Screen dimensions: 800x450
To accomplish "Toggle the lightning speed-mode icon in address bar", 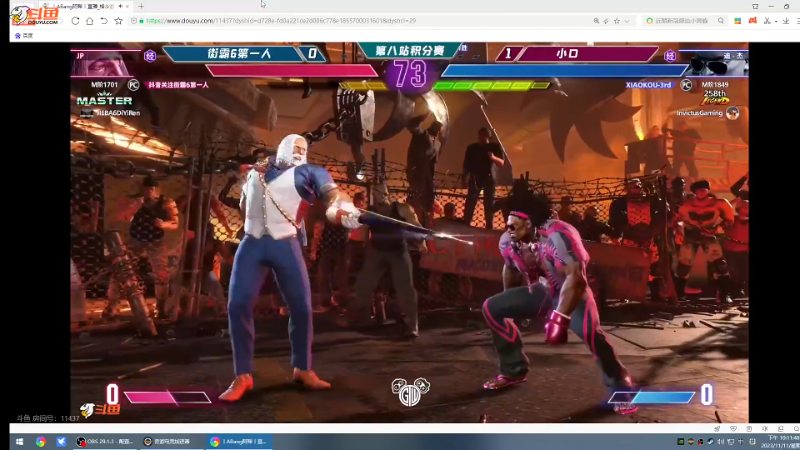I will pos(606,21).
